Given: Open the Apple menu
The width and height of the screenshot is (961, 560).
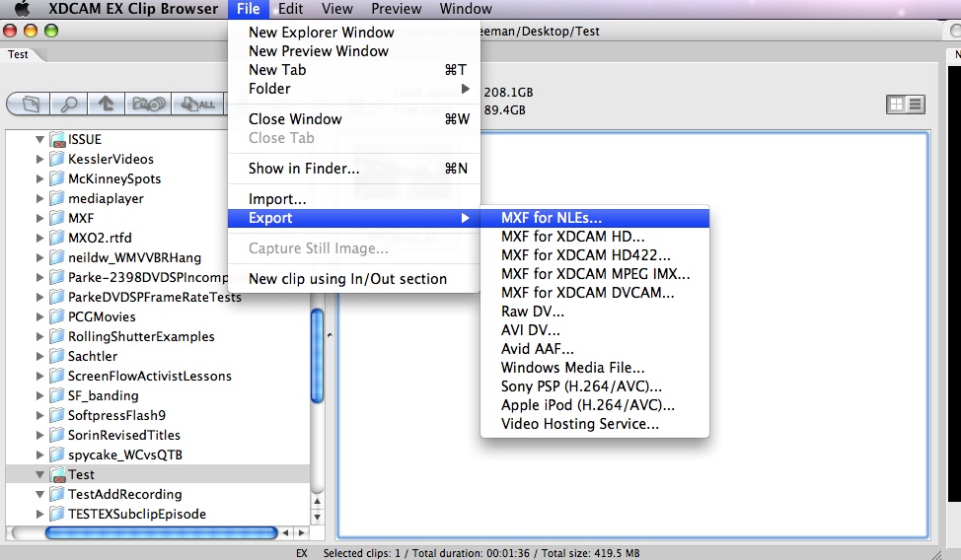Looking at the screenshot, I should click(x=22, y=8).
